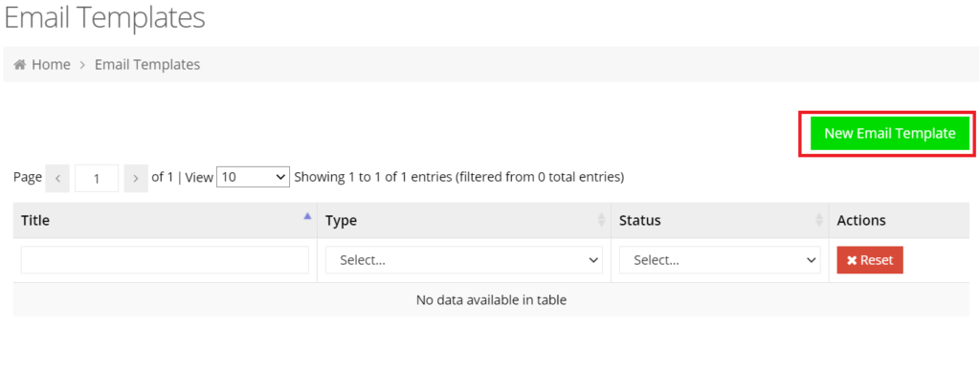Viewport: 980px width, 372px height.
Task: Open the Type filter Select dropdown
Action: pos(464,260)
